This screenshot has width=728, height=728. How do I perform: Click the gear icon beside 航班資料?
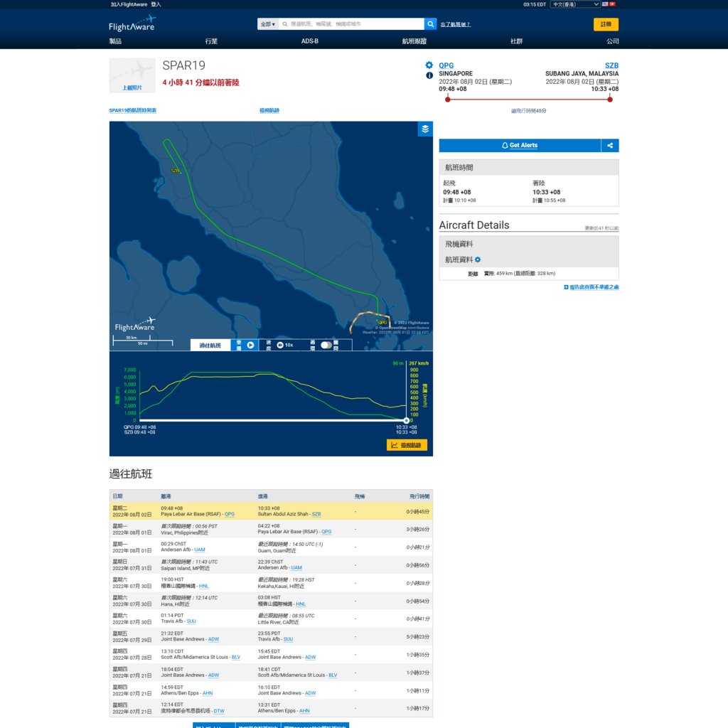pyautogui.click(x=478, y=259)
